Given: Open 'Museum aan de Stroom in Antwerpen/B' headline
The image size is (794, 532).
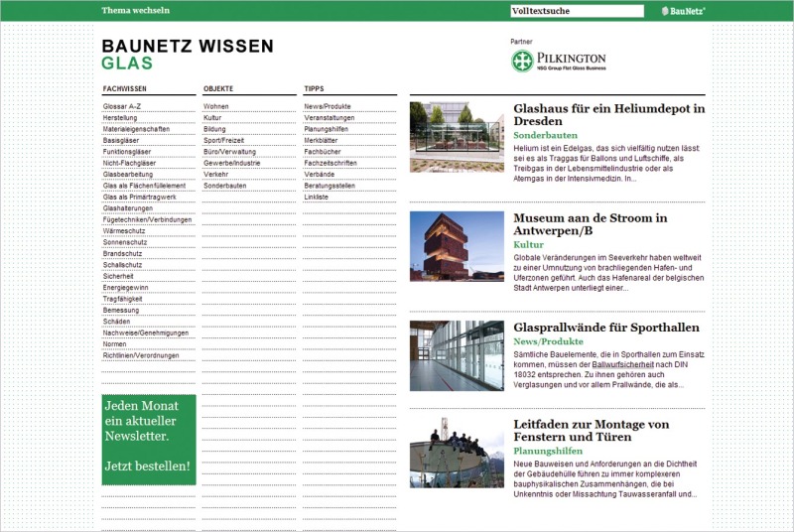Looking at the screenshot, I should coord(591,224).
